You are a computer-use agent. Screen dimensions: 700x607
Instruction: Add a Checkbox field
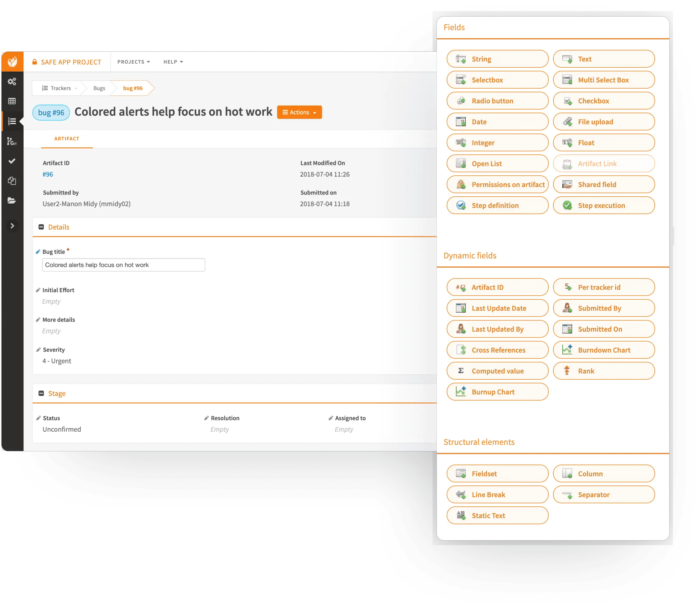point(604,101)
